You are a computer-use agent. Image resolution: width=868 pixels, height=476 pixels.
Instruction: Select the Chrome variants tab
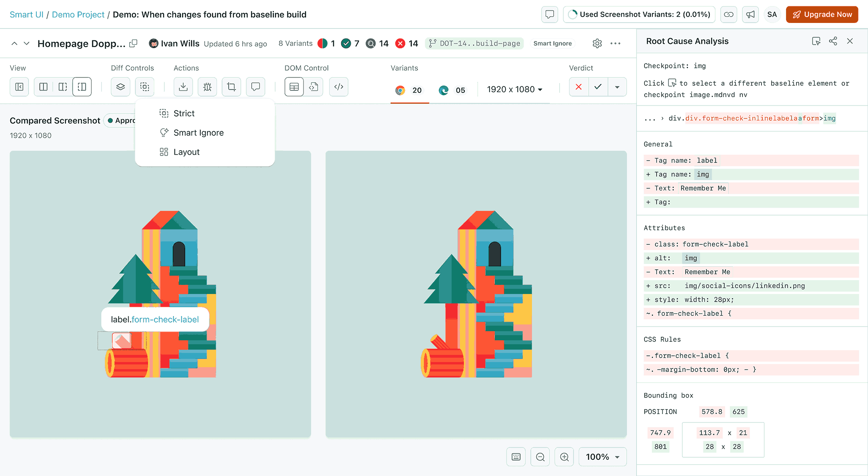coord(409,90)
